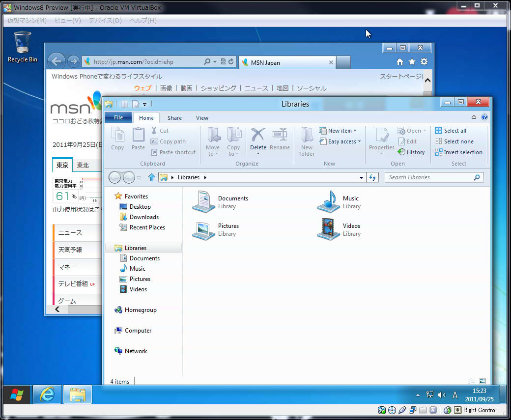Open the File tab in Explorer
Viewport: 511px width, 420px height.
[x=118, y=117]
